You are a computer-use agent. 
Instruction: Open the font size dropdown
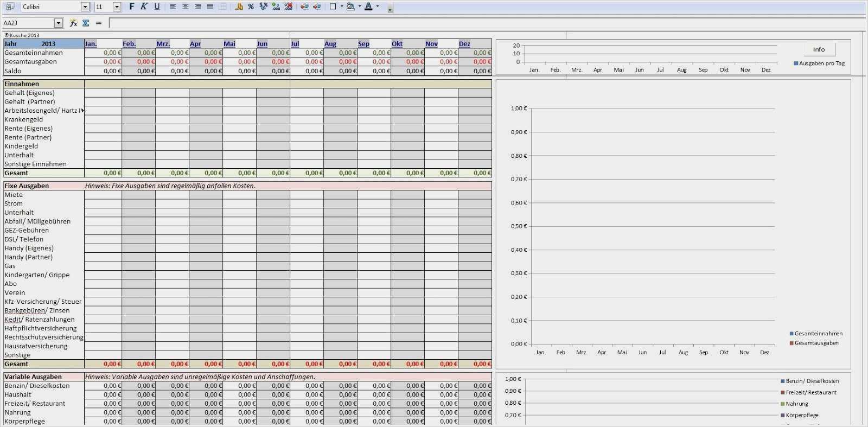click(x=117, y=7)
